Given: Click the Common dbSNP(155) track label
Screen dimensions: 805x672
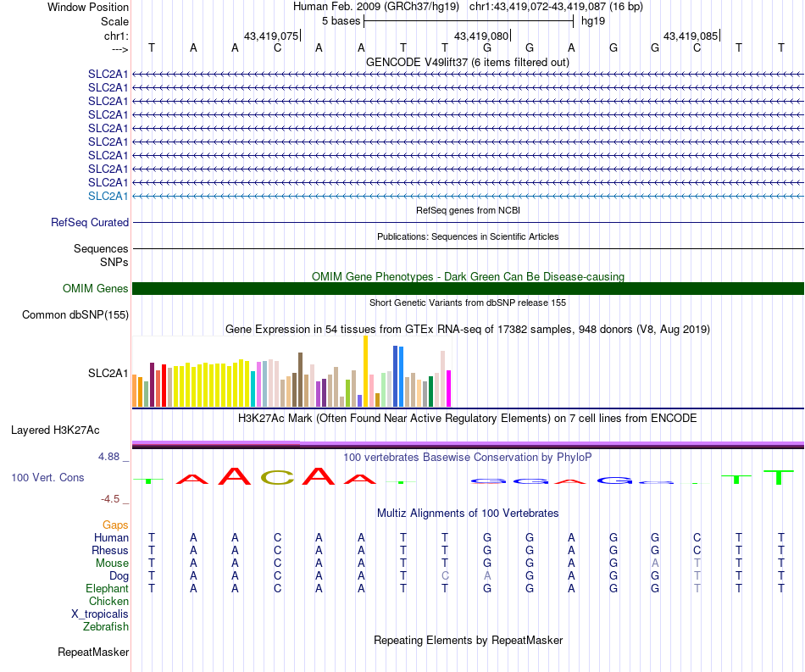Looking at the screenshot, I should click(75, 314).
